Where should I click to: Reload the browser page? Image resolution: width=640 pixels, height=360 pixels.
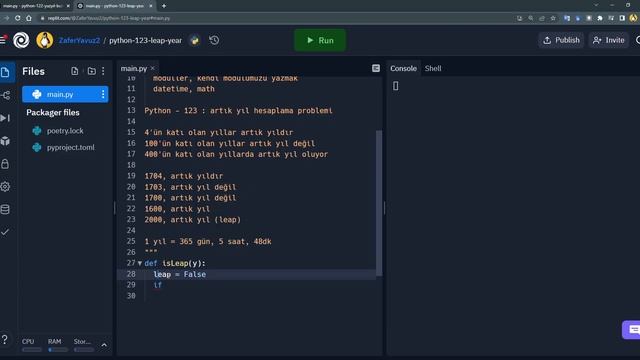point(18,18)
